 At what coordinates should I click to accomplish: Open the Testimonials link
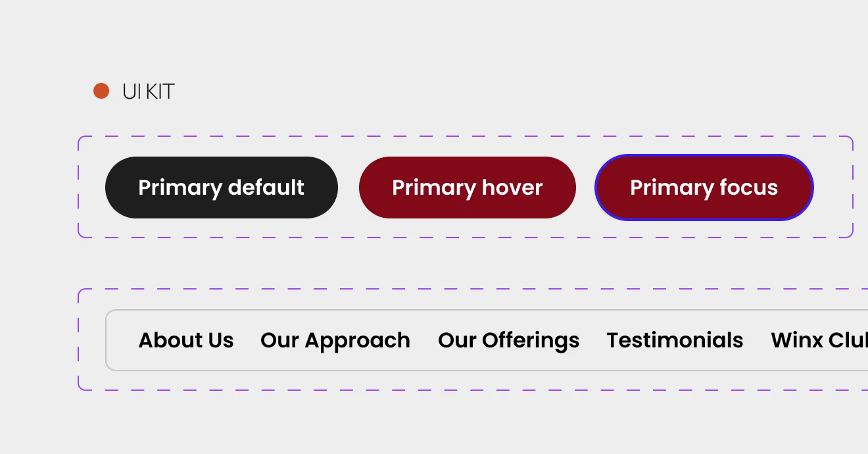[x=675, y=340]
